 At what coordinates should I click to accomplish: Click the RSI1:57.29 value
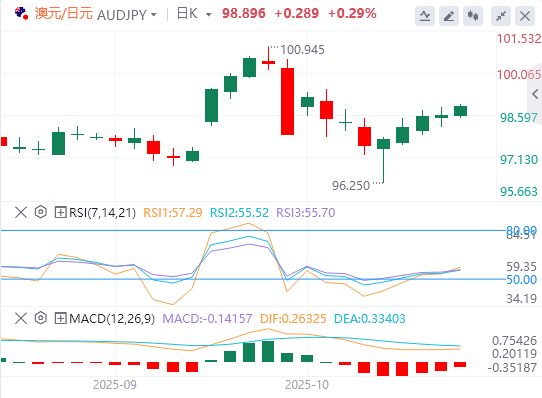173,213
